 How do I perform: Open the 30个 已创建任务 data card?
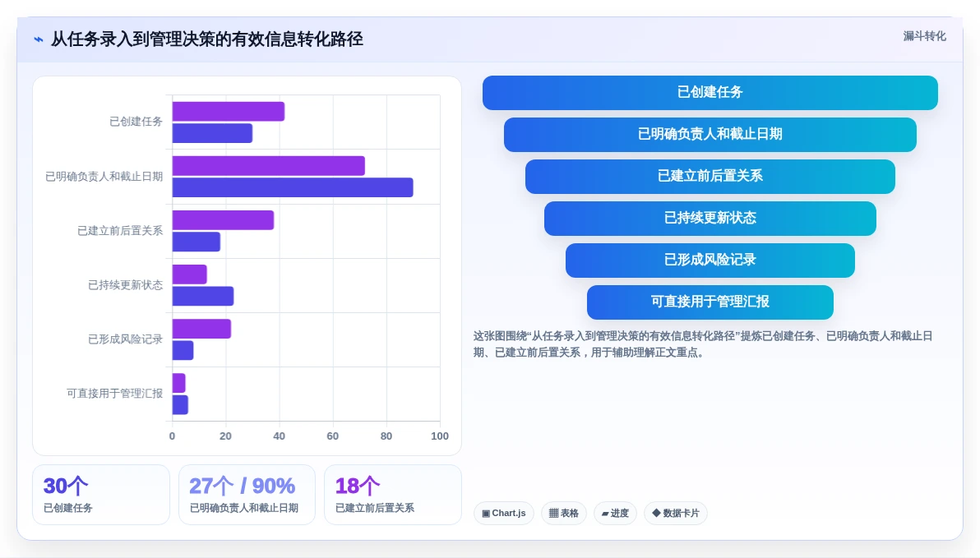click(x=101, y=494)
